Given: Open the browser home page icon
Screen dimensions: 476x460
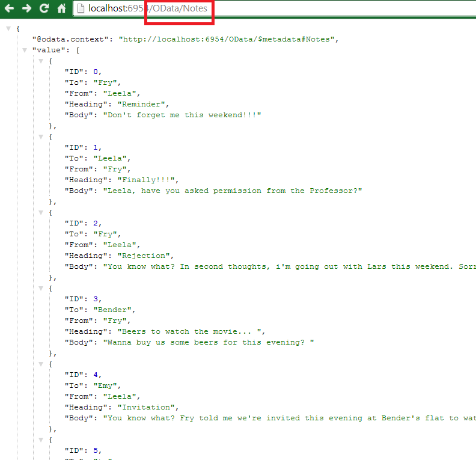Looking at the screenshot, I should pos(62,8).
